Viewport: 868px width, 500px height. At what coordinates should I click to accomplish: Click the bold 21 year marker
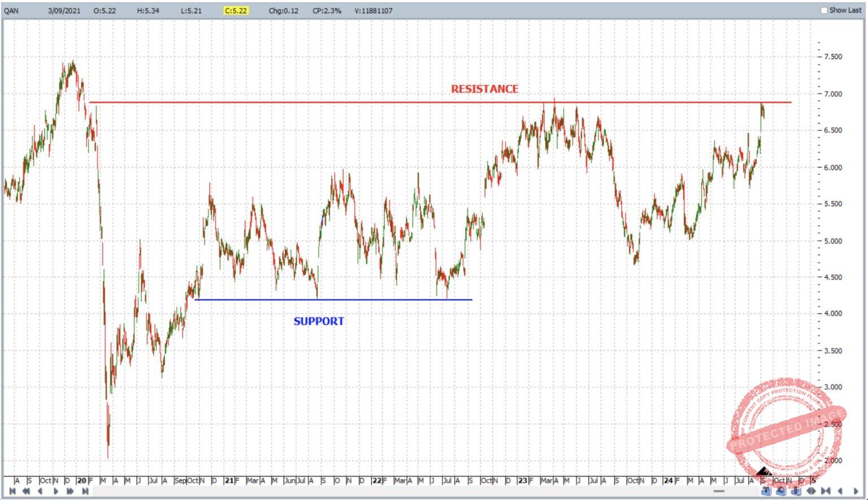229,481
